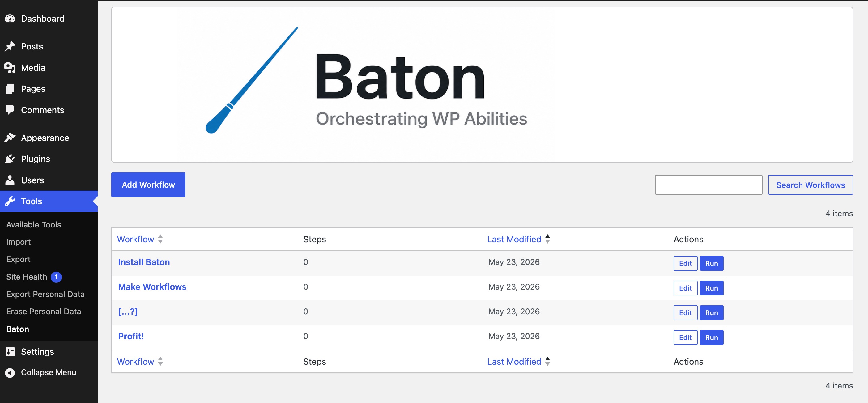Click the Pages icon in sidebar
The image size is (868, 403).
tap(10, 89)
